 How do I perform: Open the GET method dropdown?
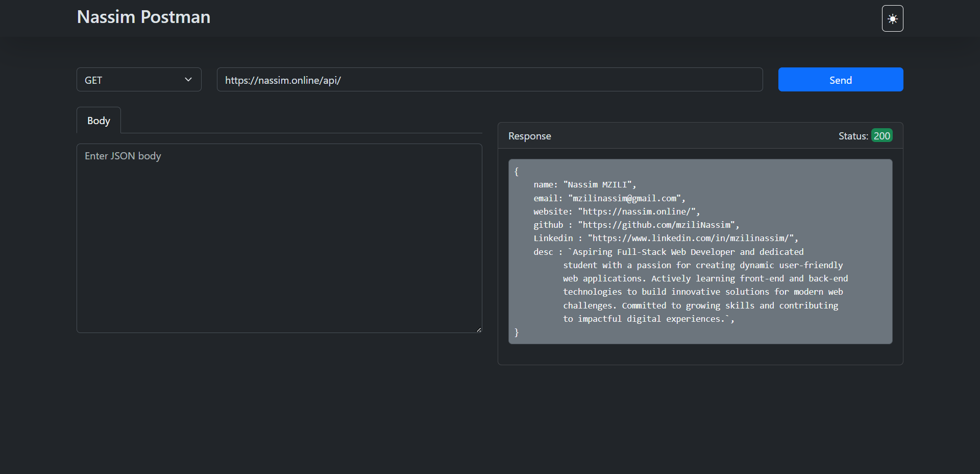tap(139, 80)
